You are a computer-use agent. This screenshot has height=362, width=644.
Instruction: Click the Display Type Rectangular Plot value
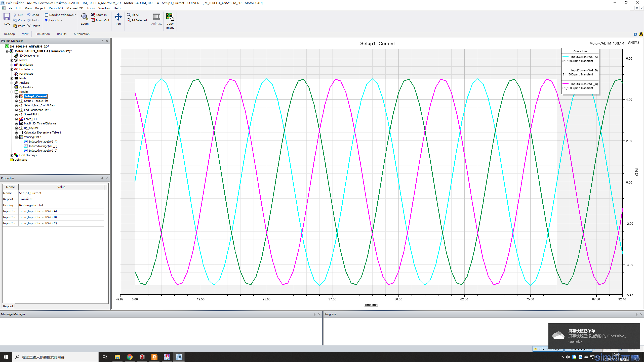pyautogui.click(x=61, y=205)
